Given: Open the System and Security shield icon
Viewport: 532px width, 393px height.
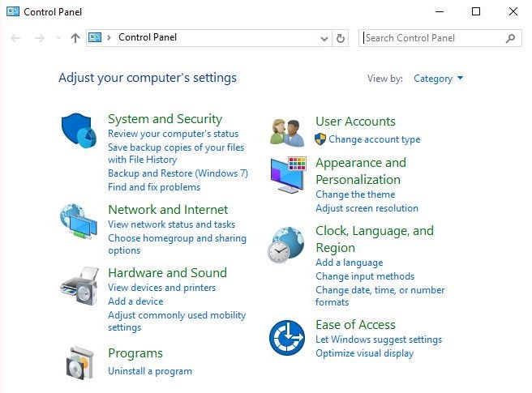Looking at the screenshot, I should 79,130.
